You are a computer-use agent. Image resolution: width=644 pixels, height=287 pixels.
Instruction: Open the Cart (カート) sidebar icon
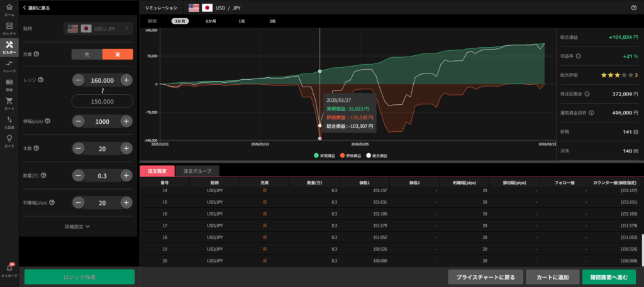click(9, 103)
